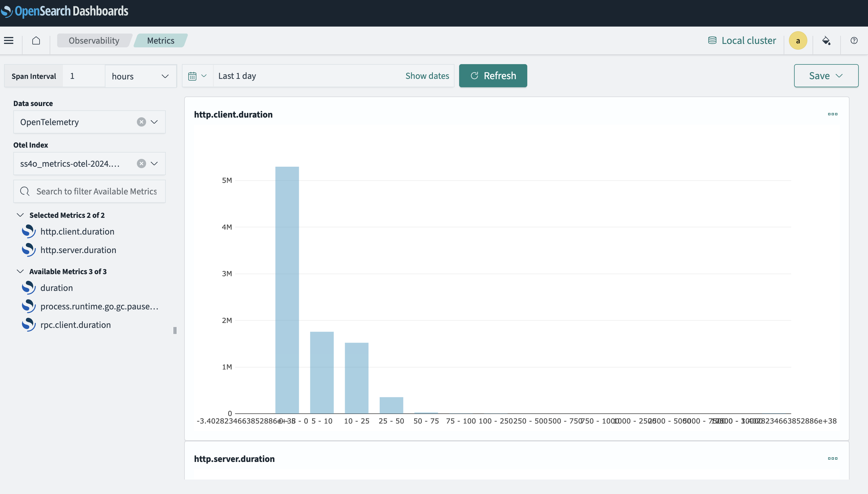Open the hours span unit dropdown
The width and height of the screenshot is (868, 494).
(140, 76)
